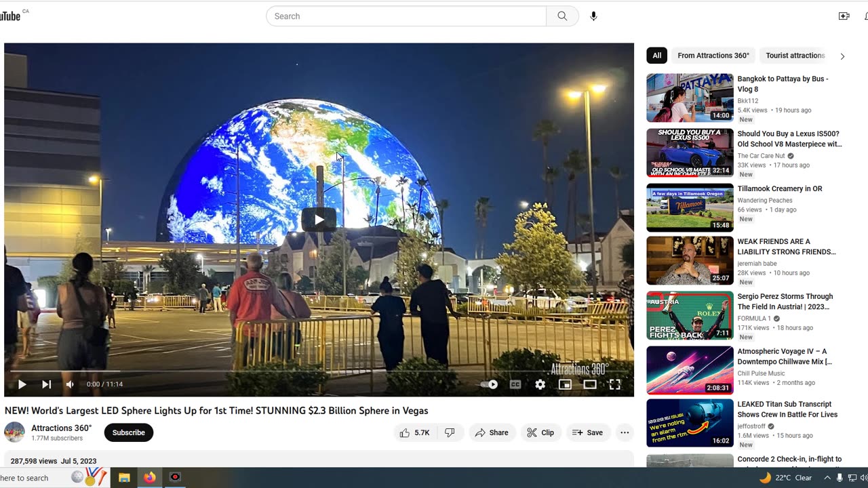Enable miniplayer mode icon
This screenshot has height=488, width=868.
point(565,384)
